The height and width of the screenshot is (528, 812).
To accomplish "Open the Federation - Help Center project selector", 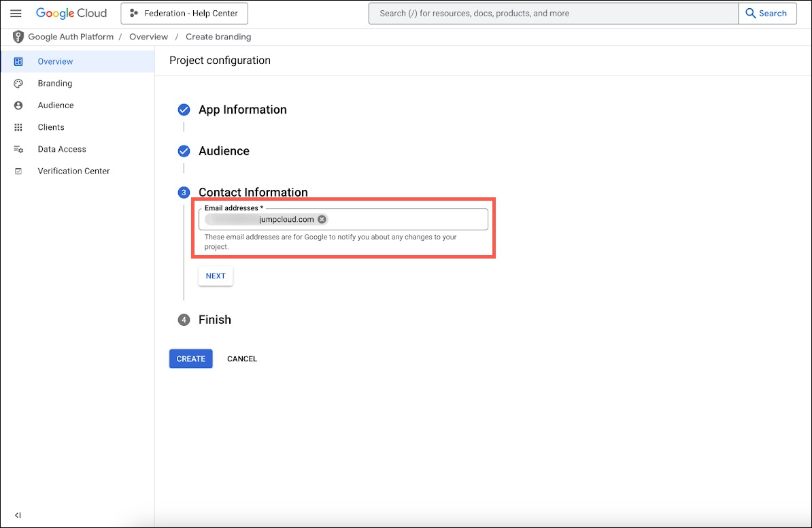I will pos(184,13).
